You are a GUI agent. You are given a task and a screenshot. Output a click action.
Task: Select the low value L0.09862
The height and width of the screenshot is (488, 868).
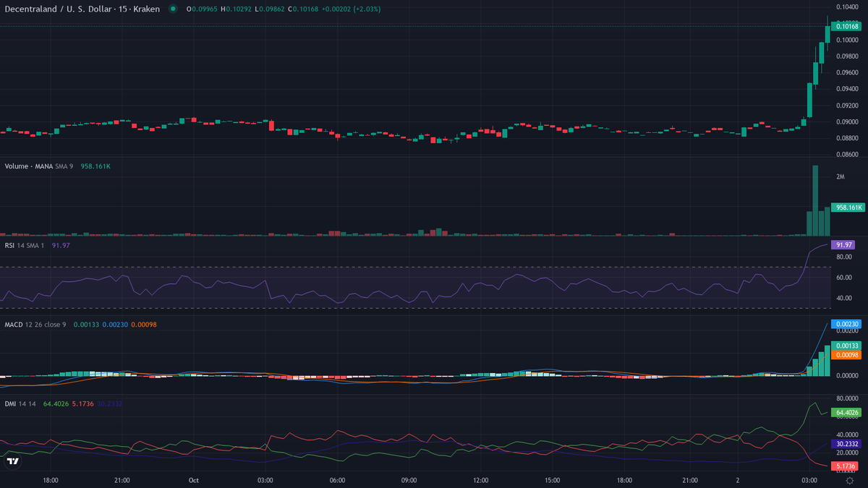coord(268,9)
